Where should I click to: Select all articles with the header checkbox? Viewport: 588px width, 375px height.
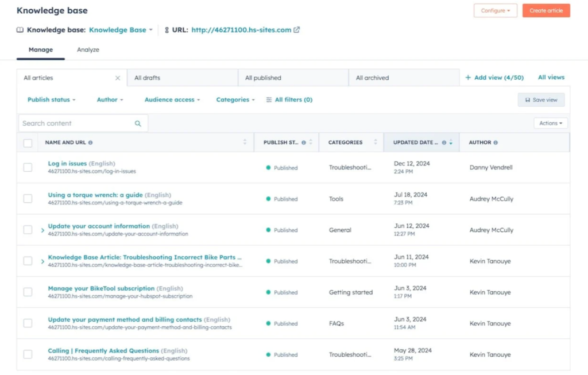click(x=28, y=142)
